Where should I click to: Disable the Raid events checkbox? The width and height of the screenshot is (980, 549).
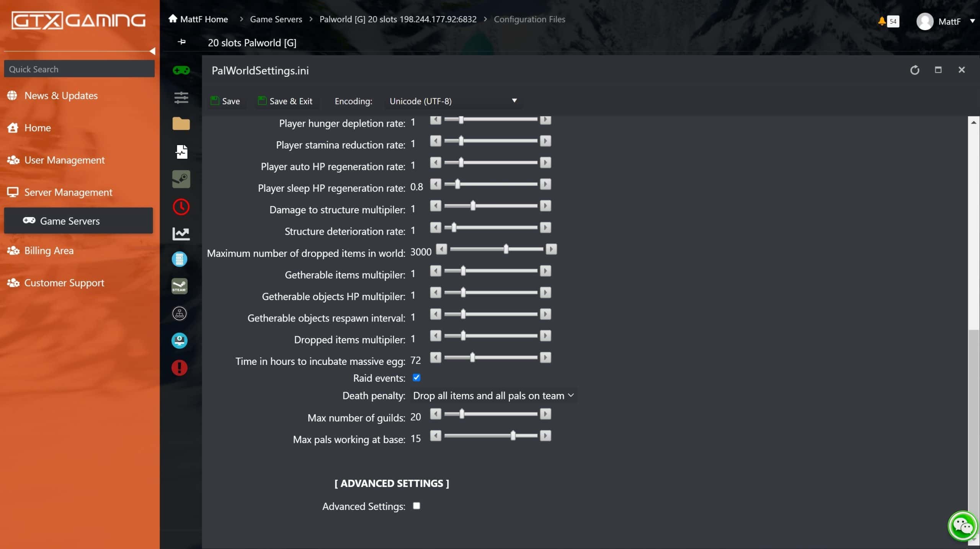[x=416, y=378]
